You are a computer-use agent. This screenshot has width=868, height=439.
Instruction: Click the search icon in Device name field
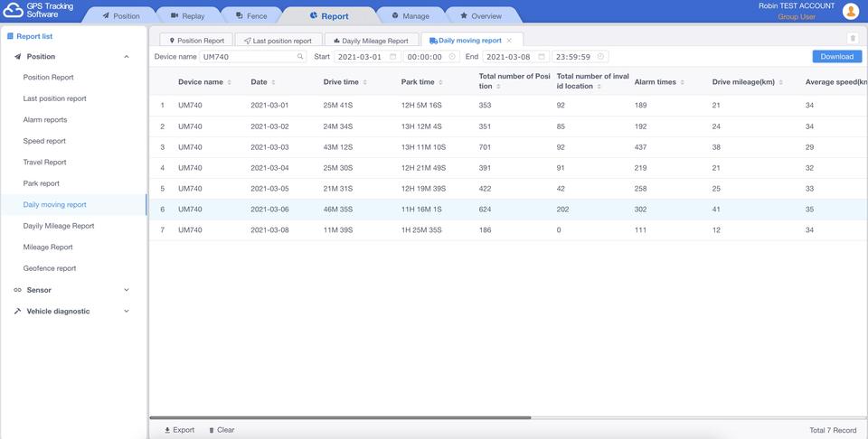point(300,56)
